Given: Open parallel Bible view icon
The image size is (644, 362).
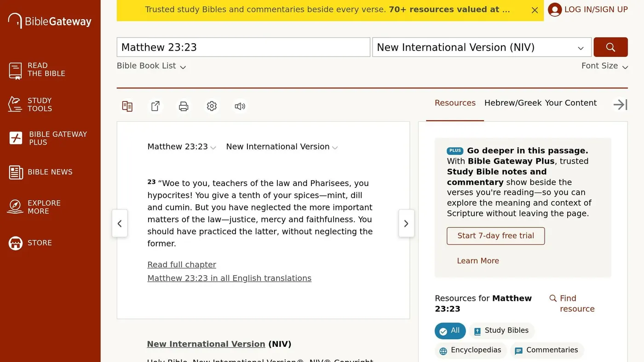Looking at the screenshot, I should [127, 106].
